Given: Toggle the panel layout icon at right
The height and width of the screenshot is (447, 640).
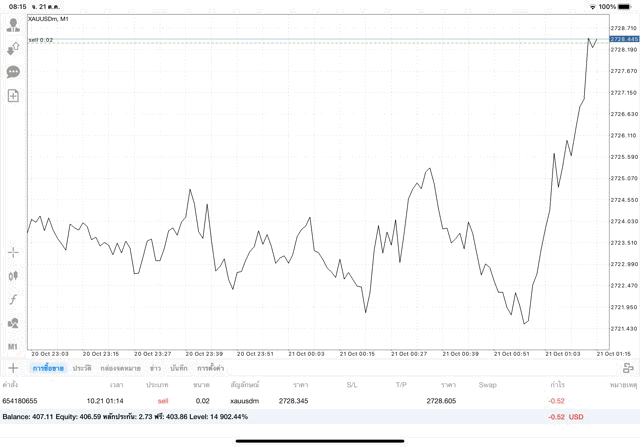Looking at the screenshot, I should 628,368.
